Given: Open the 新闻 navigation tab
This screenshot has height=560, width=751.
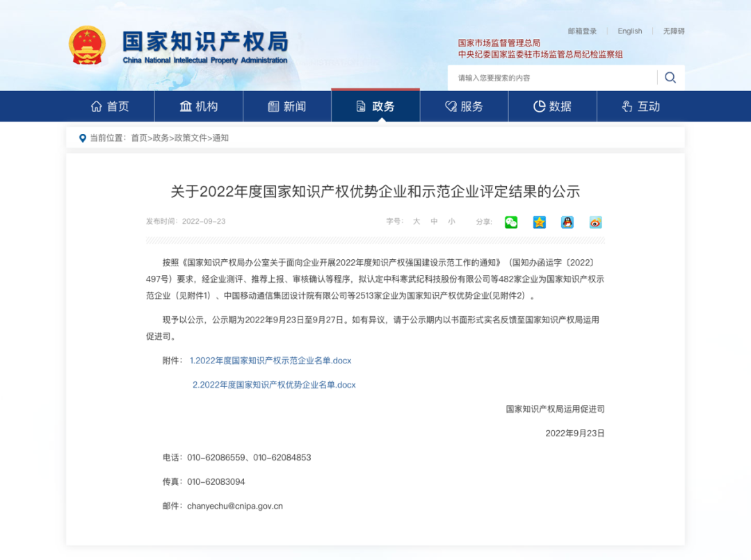Looking at the screenshot, I should 287,106.
